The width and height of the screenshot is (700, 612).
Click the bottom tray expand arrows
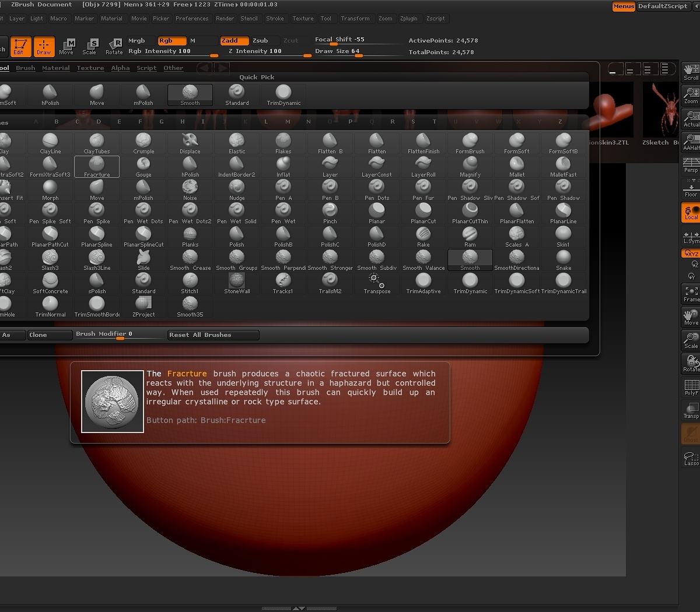click(299, 608)
